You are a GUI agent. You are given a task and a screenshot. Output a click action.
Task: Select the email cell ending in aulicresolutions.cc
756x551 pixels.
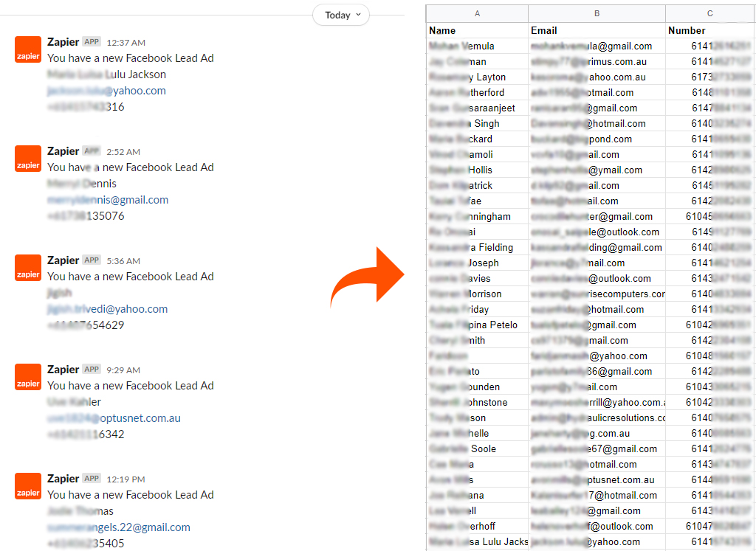click(597, 418)
